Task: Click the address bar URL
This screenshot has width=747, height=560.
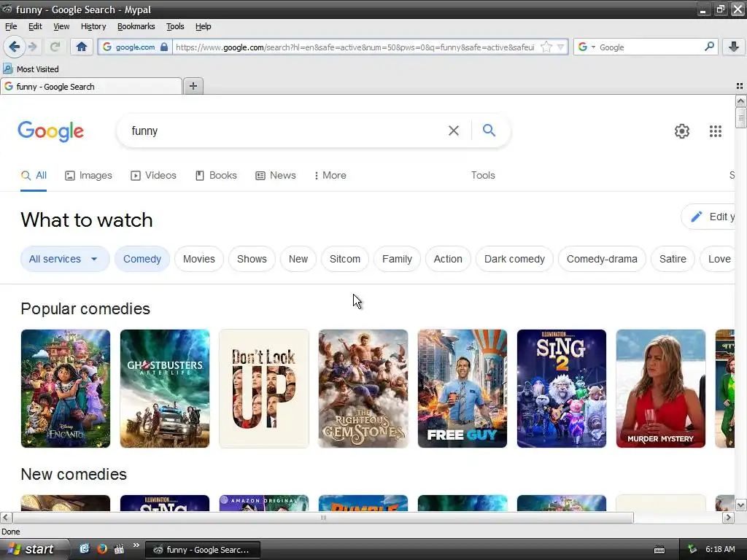Action: (x=355, y=47)
